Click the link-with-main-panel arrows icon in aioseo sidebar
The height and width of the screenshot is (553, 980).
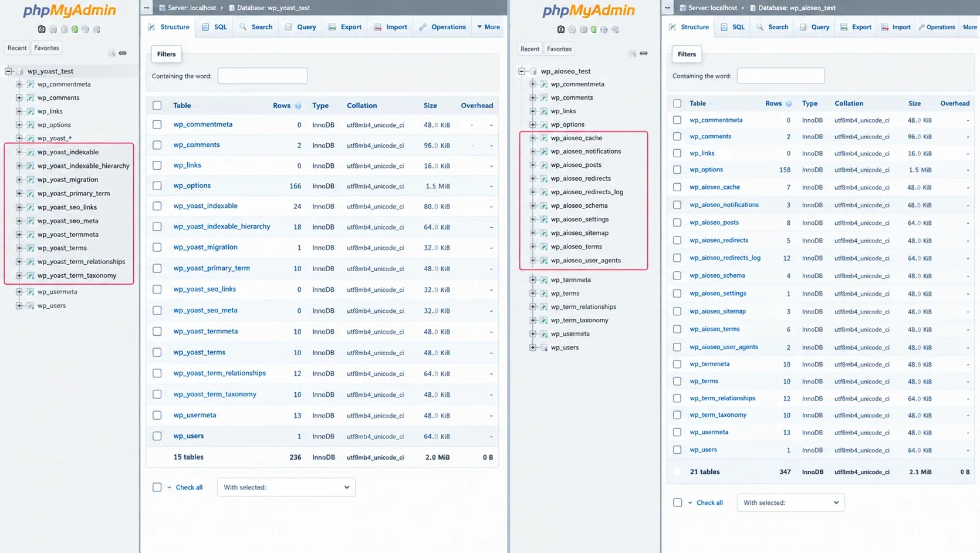644,53
